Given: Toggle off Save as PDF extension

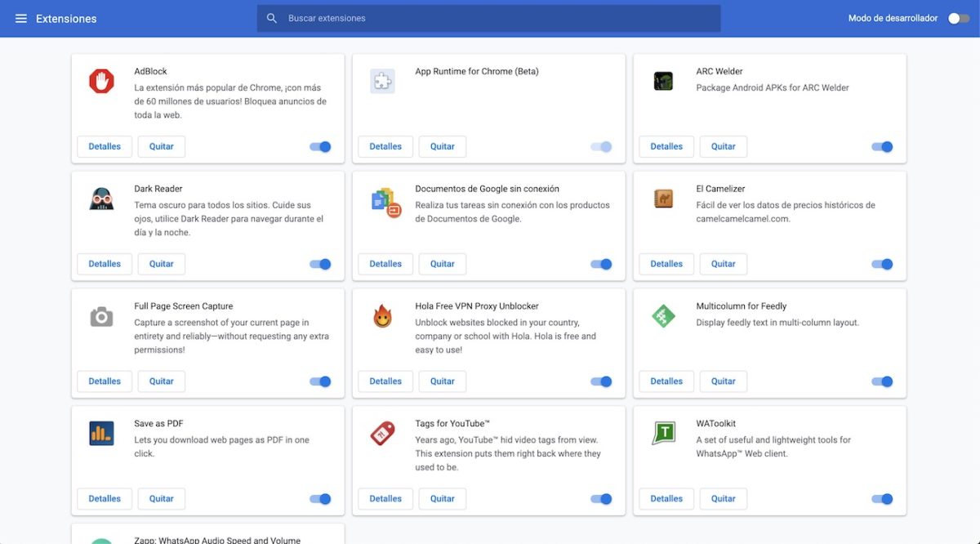Looking at the screenshot, I should click(x=320, y=499).
